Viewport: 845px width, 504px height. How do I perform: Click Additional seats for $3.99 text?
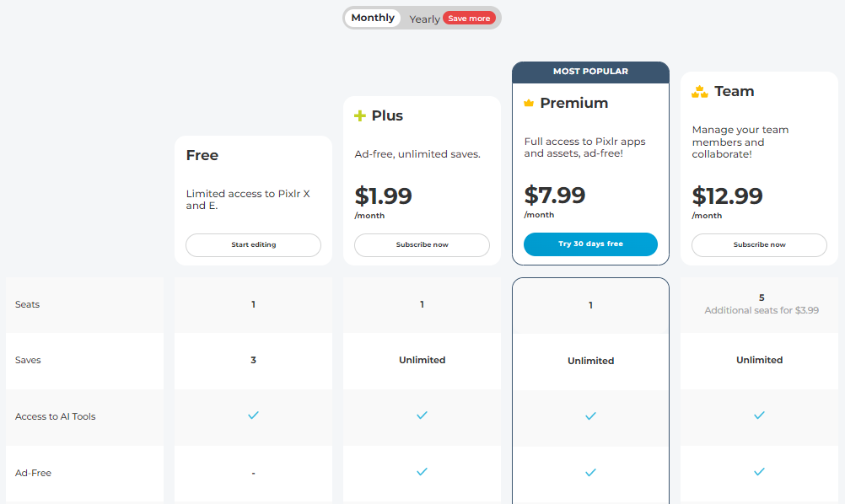(x=762, y=310)
